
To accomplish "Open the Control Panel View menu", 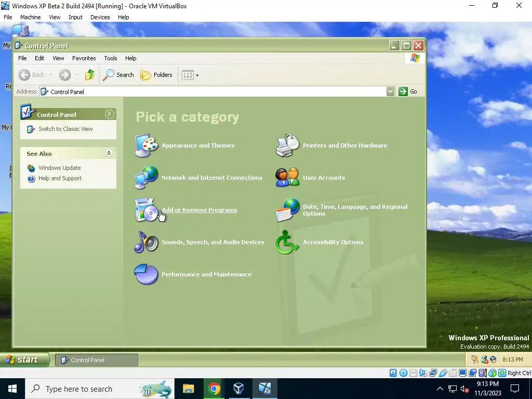I will [58, 58].
